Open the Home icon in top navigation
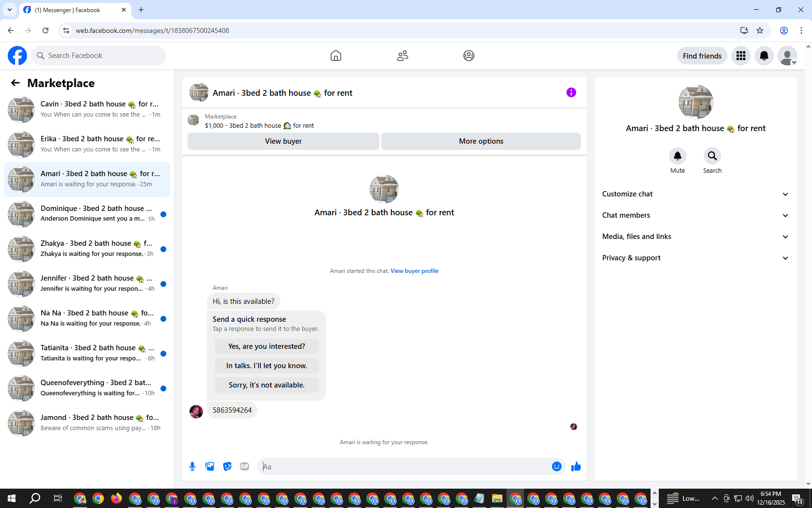 click(x=336, y=56)
